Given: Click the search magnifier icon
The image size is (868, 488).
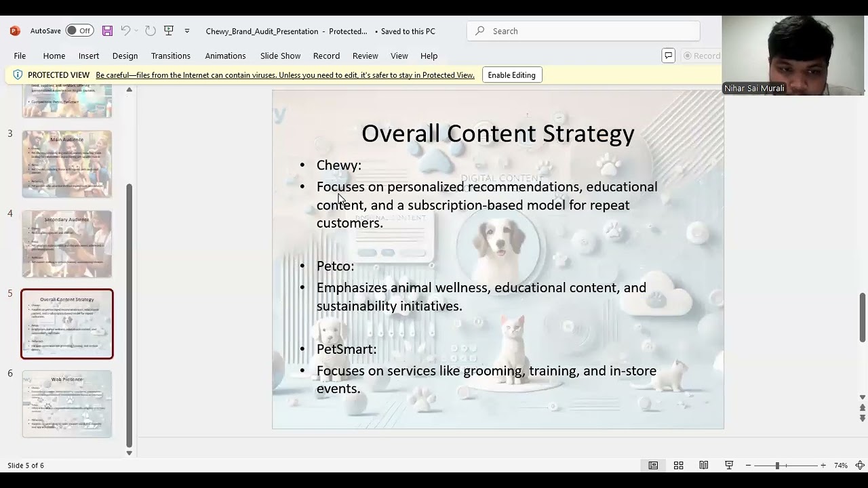Looking at the screenshot, I should (x=480, y=31).
